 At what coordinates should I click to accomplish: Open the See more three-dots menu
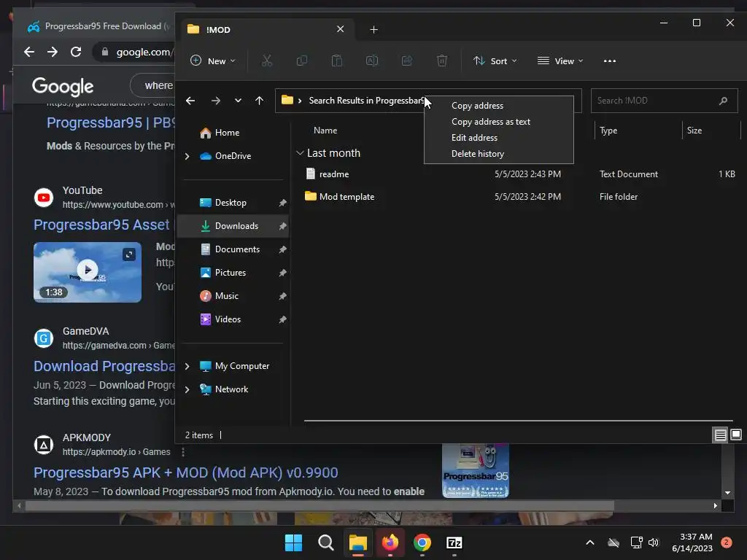610,61
